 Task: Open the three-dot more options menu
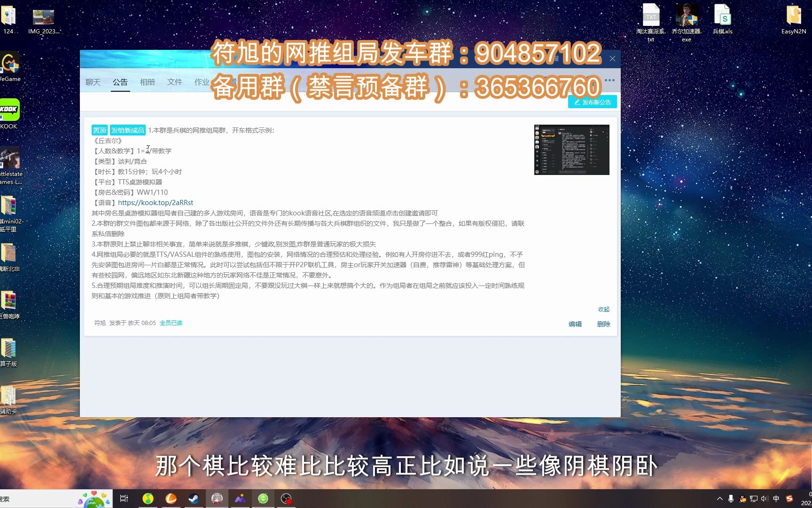609,80
